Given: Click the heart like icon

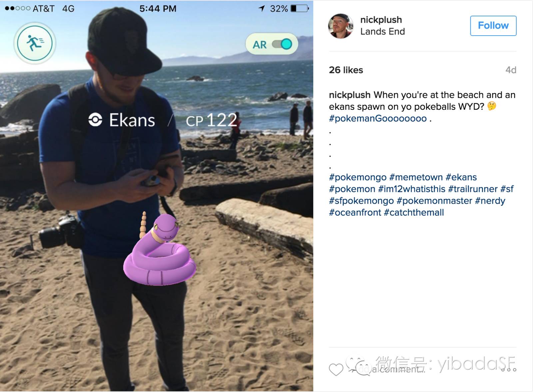Looking at the screenshot, I should click(336, 369).
